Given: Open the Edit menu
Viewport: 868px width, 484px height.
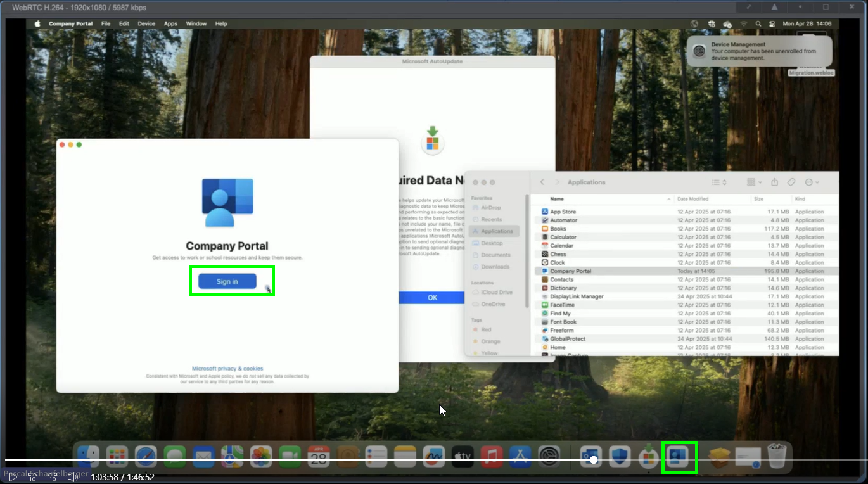Looking at the screenshot, I should point(124,23).
